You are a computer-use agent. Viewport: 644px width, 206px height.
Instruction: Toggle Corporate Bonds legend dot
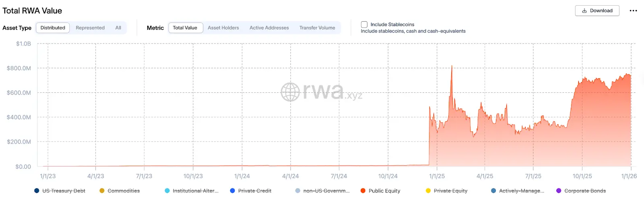[559, 191]
